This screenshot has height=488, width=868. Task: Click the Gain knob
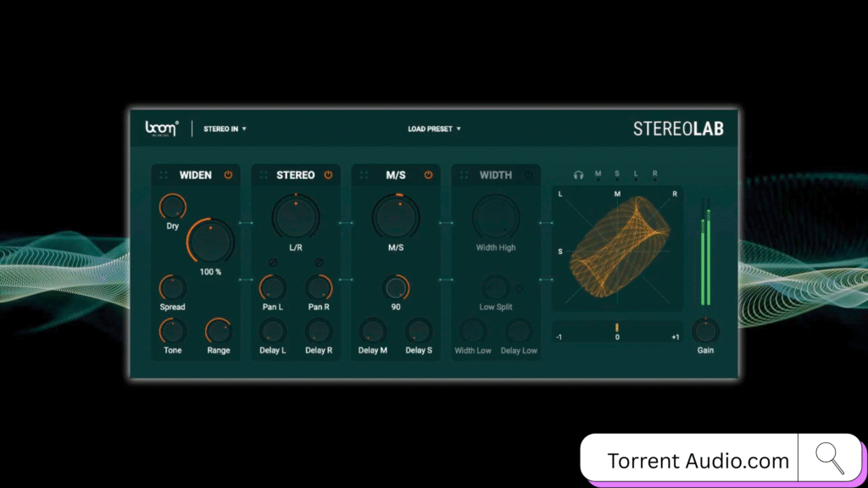click(x=705, y=330)
